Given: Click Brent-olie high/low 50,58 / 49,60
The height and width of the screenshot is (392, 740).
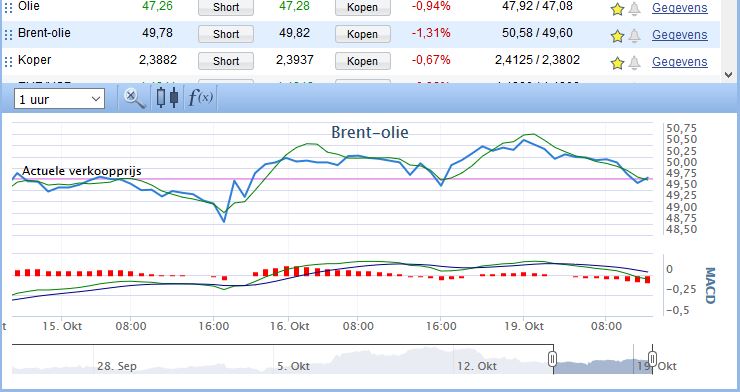Looking at the screenshot, I should point(537,33).
